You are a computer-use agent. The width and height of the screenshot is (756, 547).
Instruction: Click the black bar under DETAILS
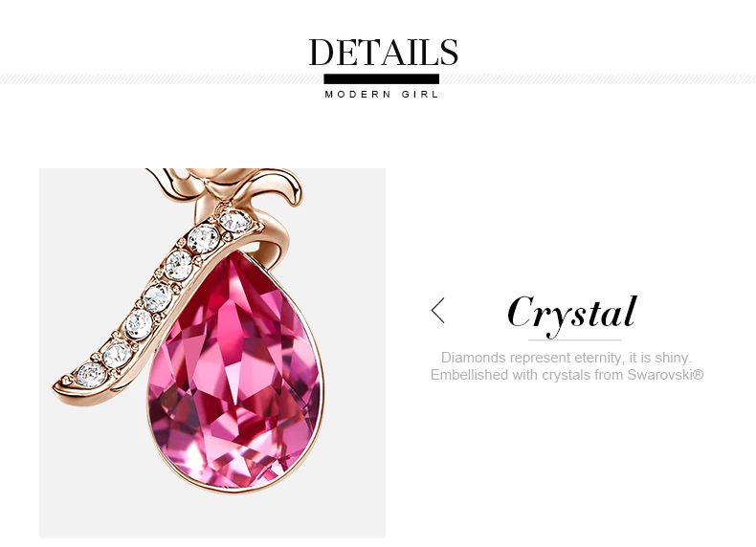point(382,79)
